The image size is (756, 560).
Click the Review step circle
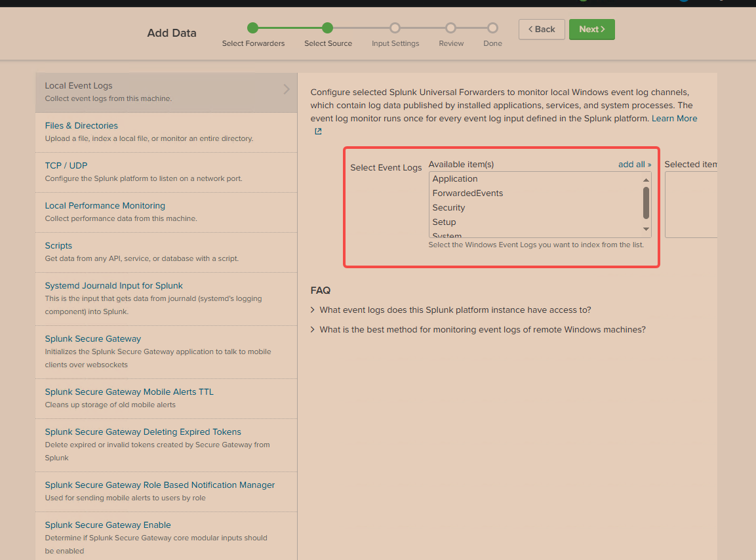(451, 28)
